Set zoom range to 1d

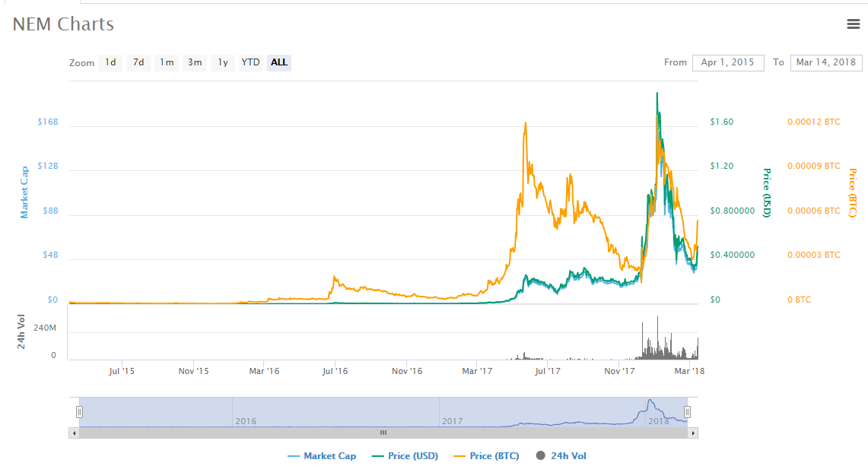[x=110, y=62]
